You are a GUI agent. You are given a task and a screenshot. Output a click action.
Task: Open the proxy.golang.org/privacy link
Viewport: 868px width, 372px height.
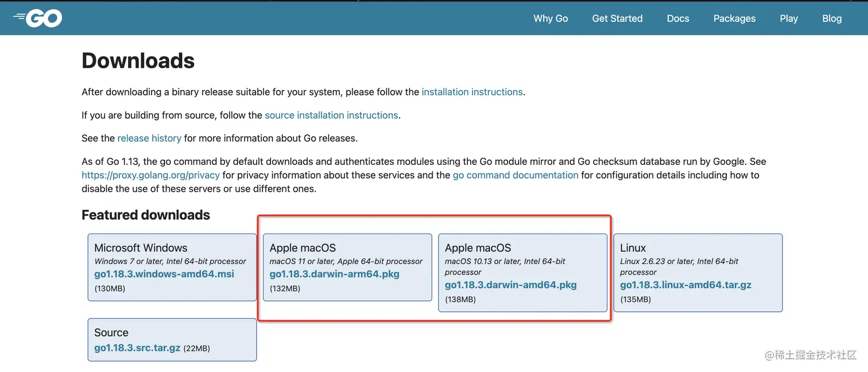pyautogui.click(x=150, y=175)
